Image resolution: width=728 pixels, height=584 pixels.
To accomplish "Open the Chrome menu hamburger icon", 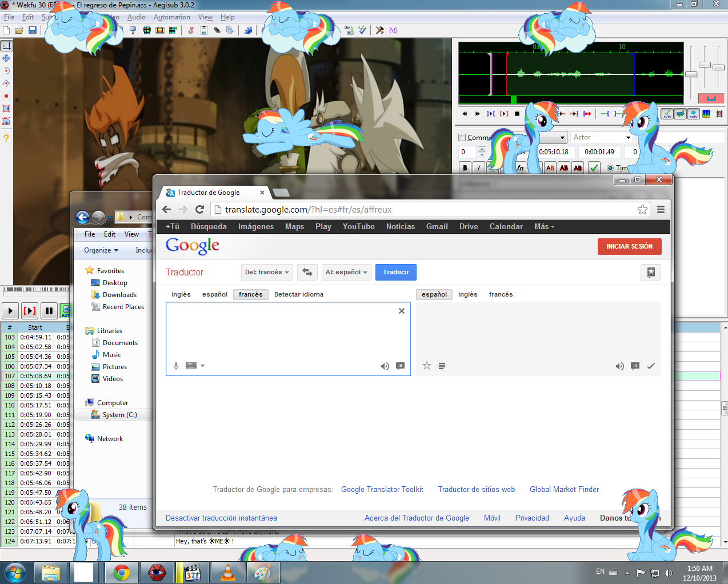I will click(x=661, y=210).
